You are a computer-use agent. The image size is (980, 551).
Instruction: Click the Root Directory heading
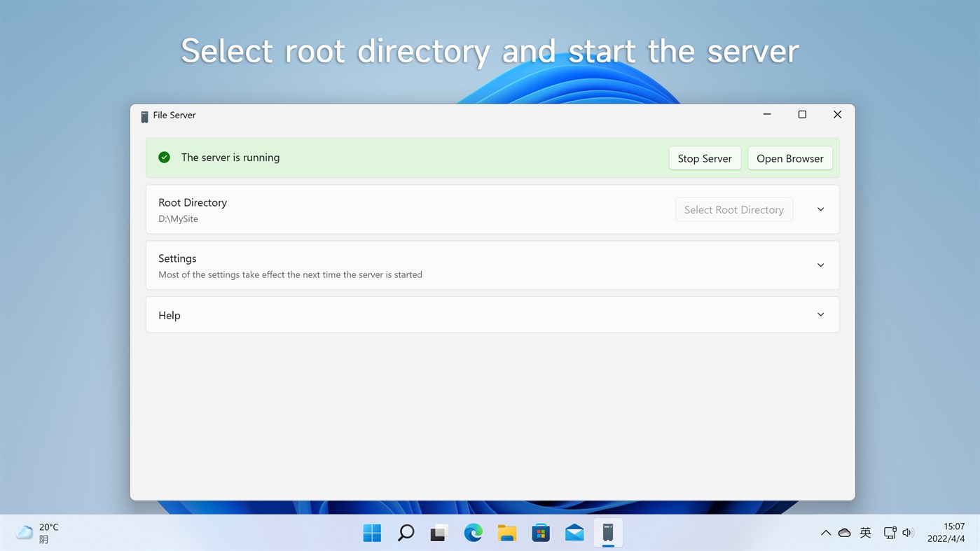click(193, 202)
